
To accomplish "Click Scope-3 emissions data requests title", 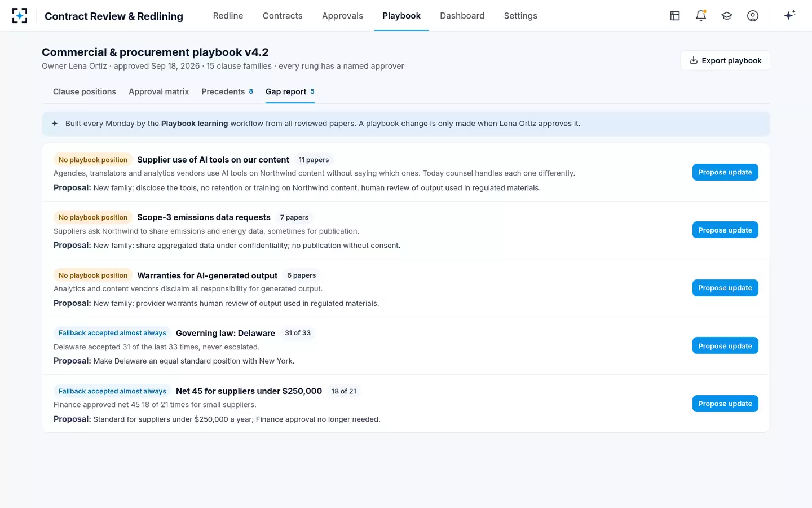I will click(204, 217).
